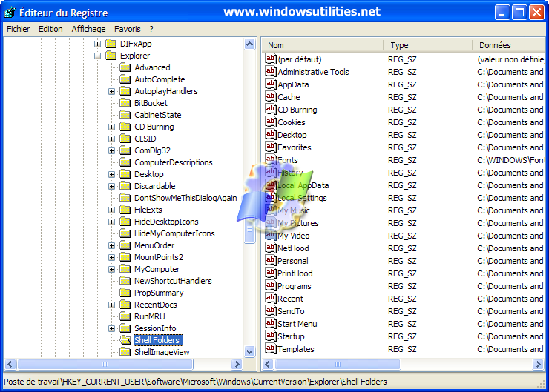Click the open Shell Folders folder icon

tap(125, 340)
